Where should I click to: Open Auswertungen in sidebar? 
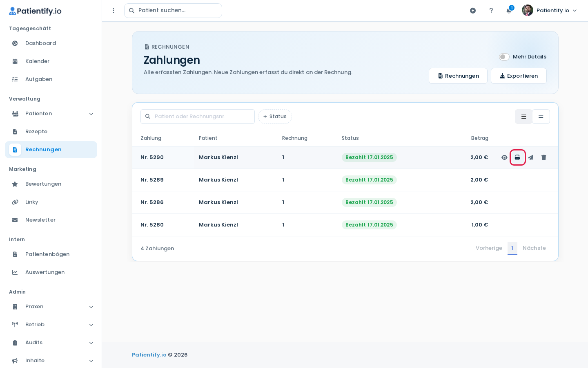[x=51, y=272]
